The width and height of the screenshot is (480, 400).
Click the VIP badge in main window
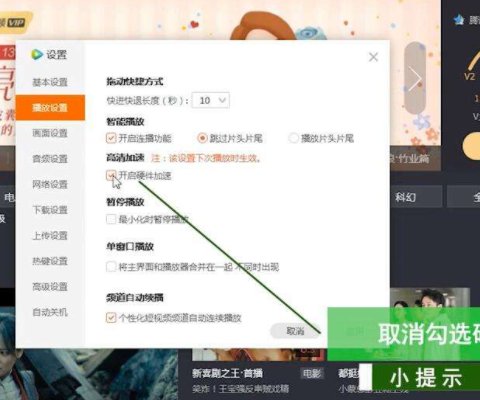coord(16,23)
